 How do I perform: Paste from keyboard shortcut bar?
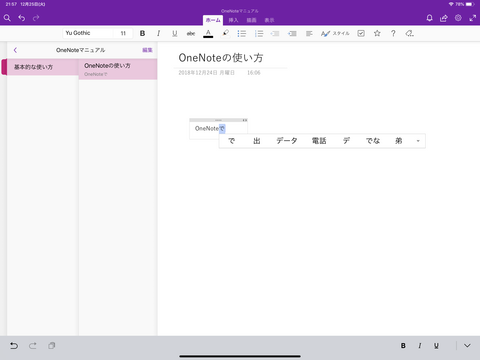point(51,346)
